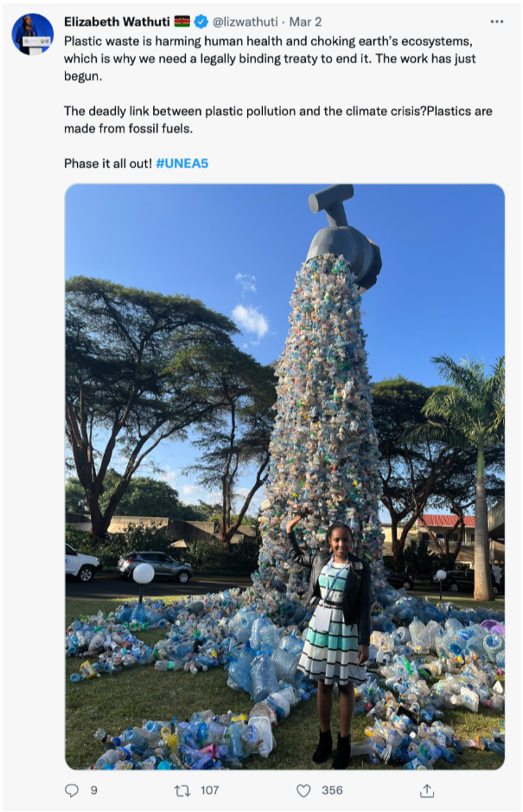Open the Elizabeth Wathuti display name link
523x812 pixels.
tap(116, 22)
